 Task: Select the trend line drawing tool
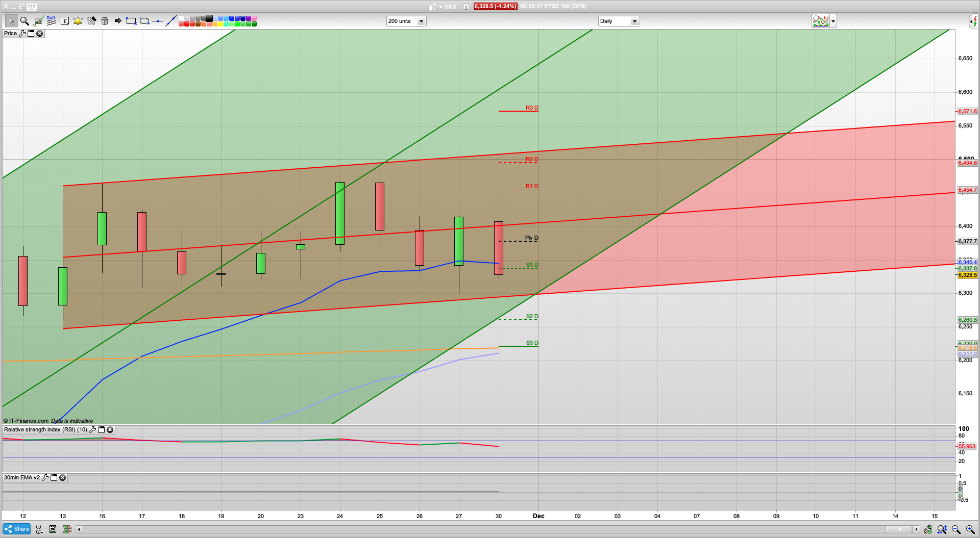171,21
